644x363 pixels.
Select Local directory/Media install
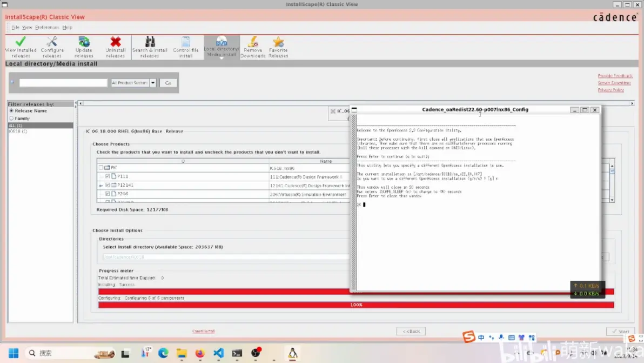point(222,47)
